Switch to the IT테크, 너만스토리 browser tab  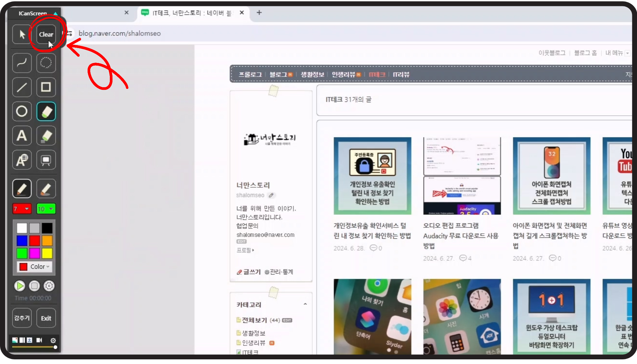click(x=192, y=13)
